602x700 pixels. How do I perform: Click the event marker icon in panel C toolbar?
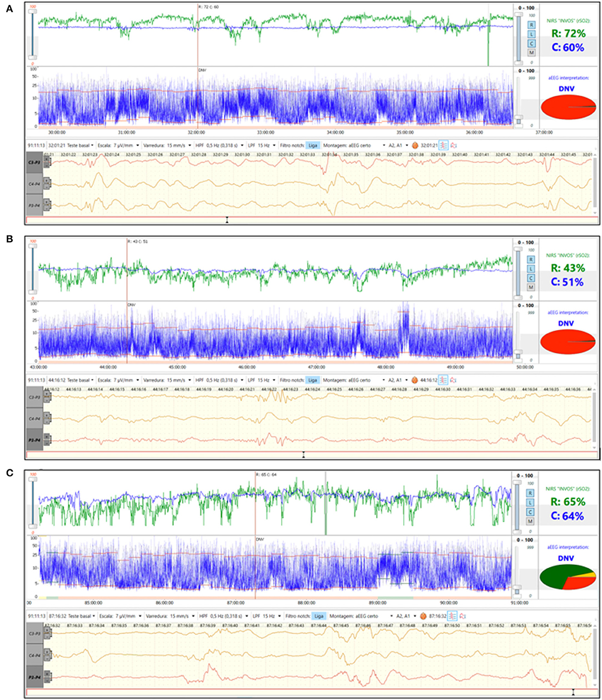(463, 616)
